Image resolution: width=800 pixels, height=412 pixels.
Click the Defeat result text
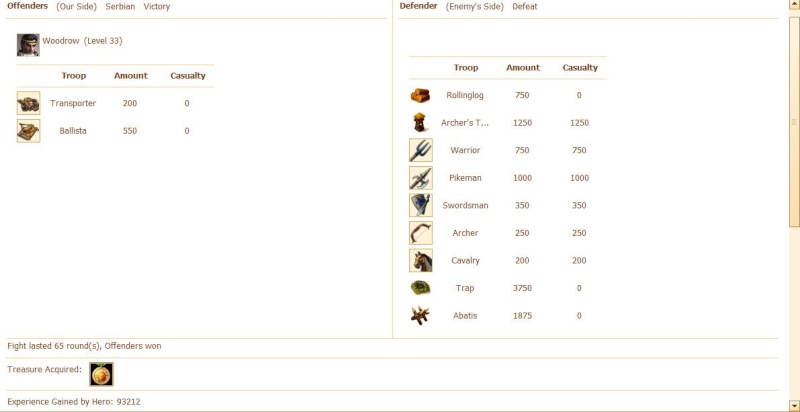(x=524, y=7)
